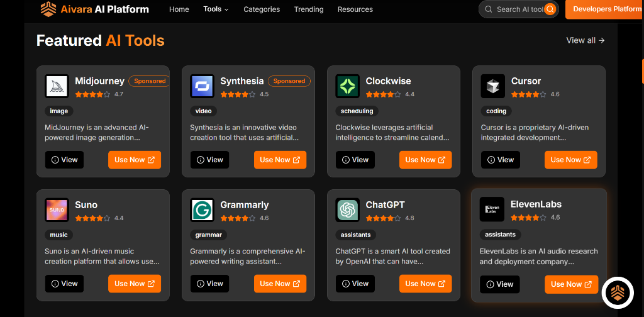Click star rating on Clockwise card
Viewport: 644px width, 317px height.
click(x=383, y=94)
